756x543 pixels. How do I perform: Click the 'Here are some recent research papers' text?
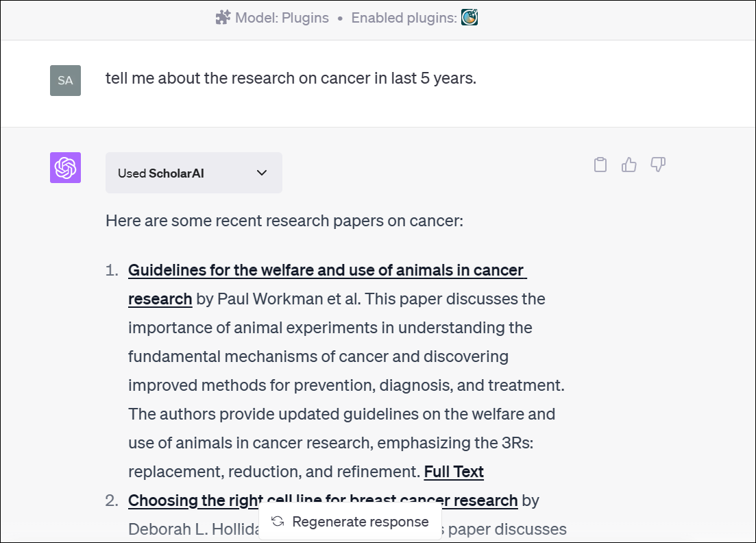[x=284, y=221]
